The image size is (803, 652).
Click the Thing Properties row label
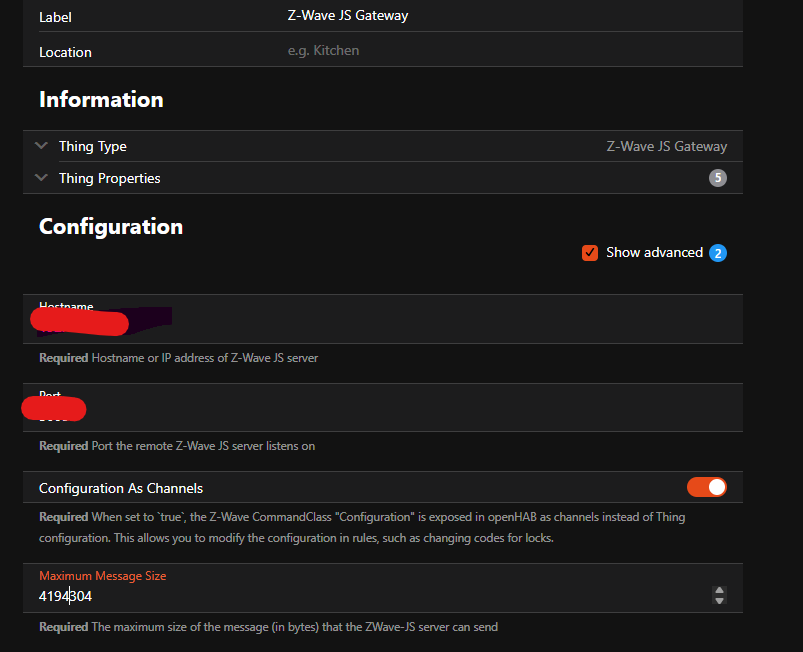coord(110,178)
